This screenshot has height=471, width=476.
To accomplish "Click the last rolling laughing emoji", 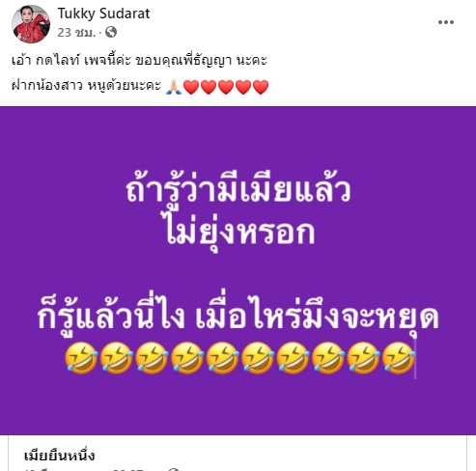I will click(399, 358).
